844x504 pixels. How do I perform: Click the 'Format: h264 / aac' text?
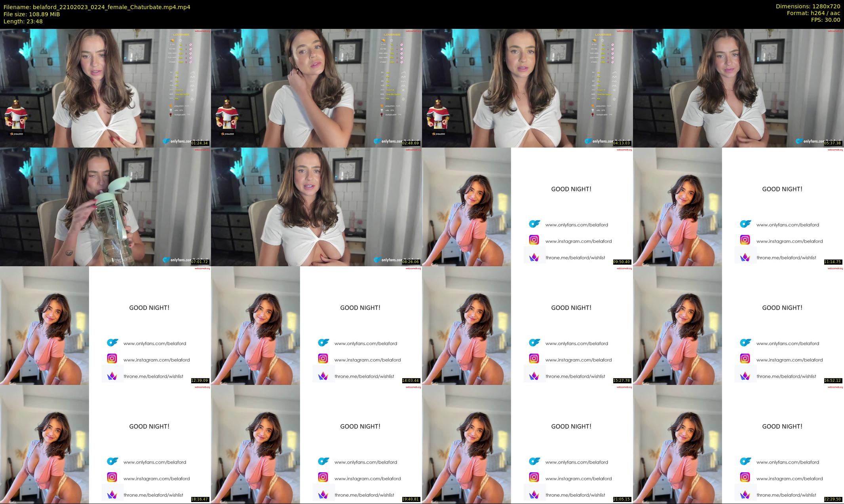pos(814,13)
